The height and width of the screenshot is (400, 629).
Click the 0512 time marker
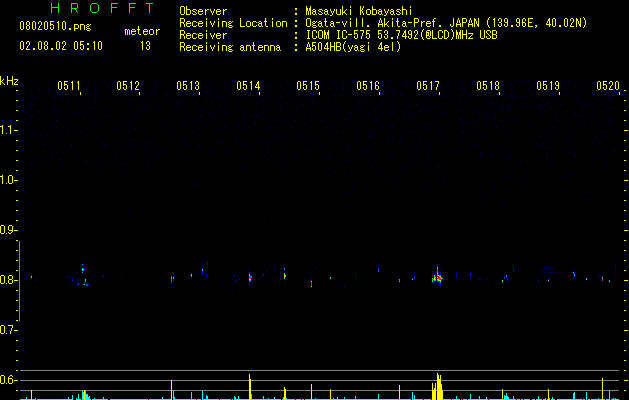click(128, 85)
